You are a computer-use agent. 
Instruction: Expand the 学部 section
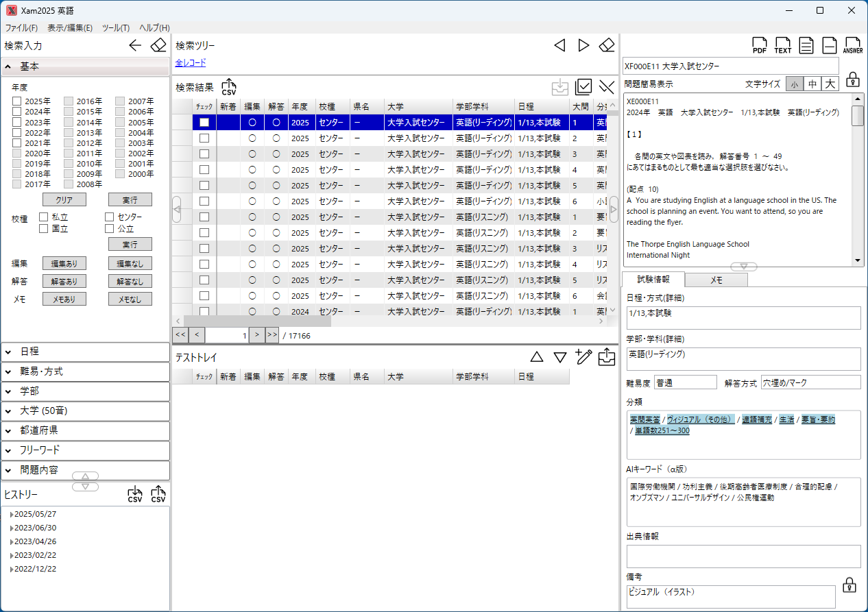pos(85,391)
